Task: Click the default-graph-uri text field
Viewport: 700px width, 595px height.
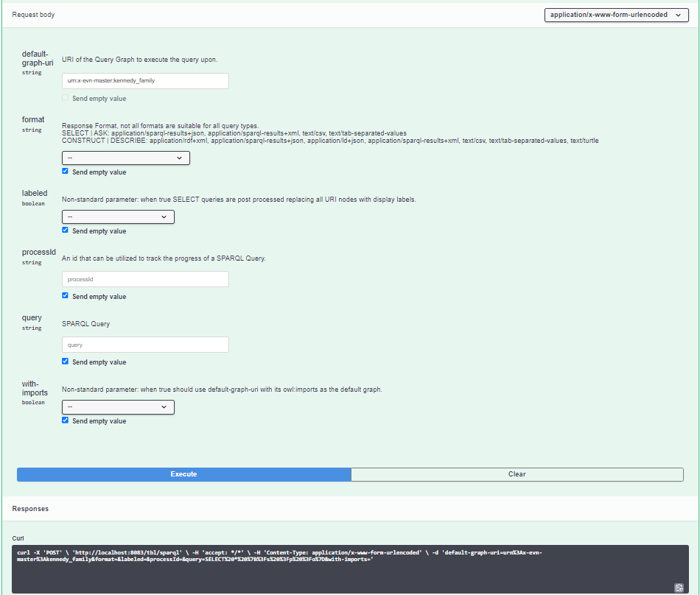Action: click(x=144, y=80)
